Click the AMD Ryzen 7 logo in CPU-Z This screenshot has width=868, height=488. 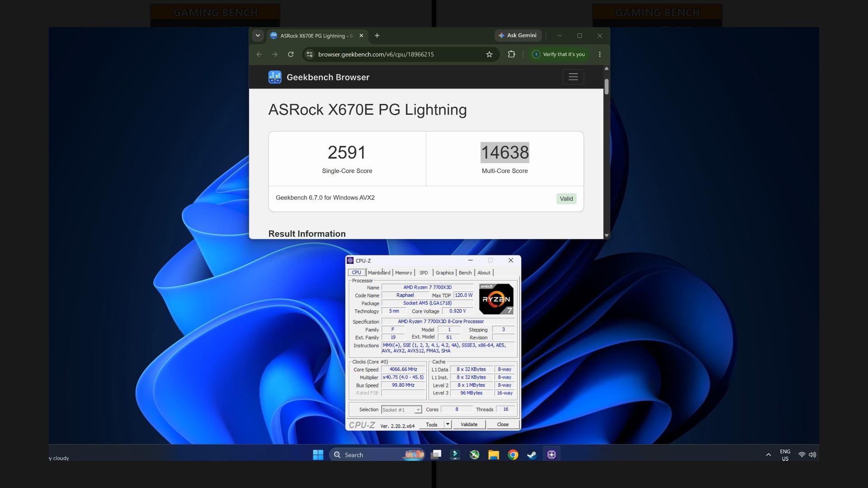click(496, 299)
